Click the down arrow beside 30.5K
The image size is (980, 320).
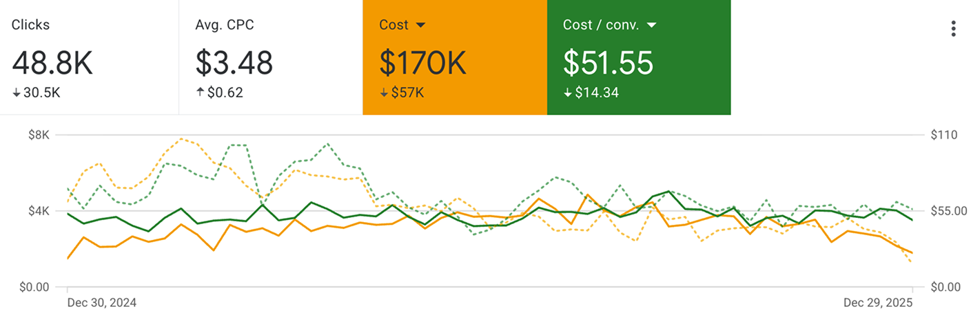click(x=16, y=93)
